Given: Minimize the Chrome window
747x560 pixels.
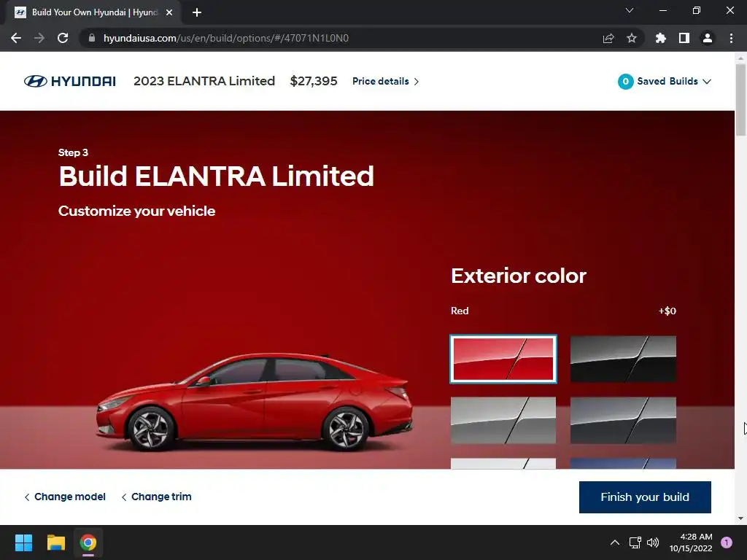Looking at the screenshot, I should (x=662, y=10).
